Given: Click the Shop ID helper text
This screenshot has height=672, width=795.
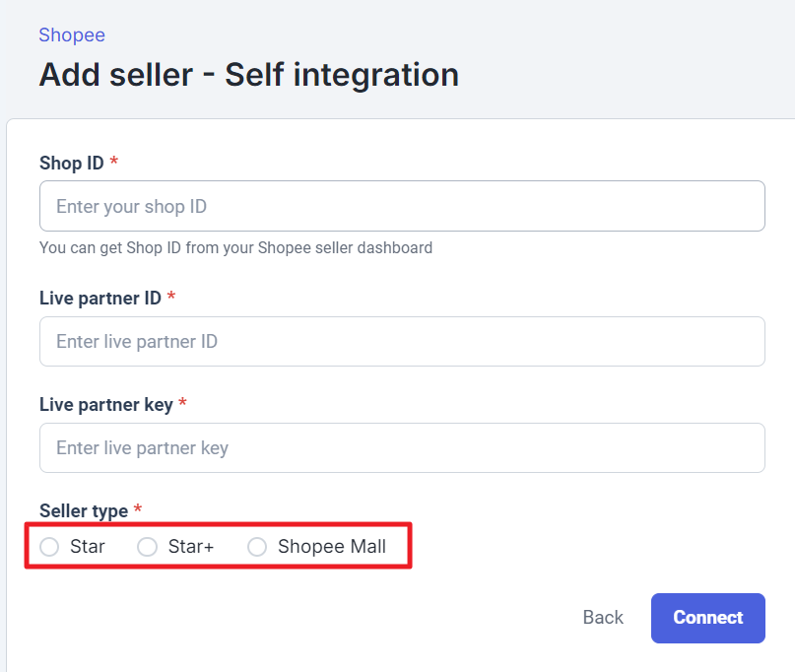Looking at the screenshot, I should point(235,248).
